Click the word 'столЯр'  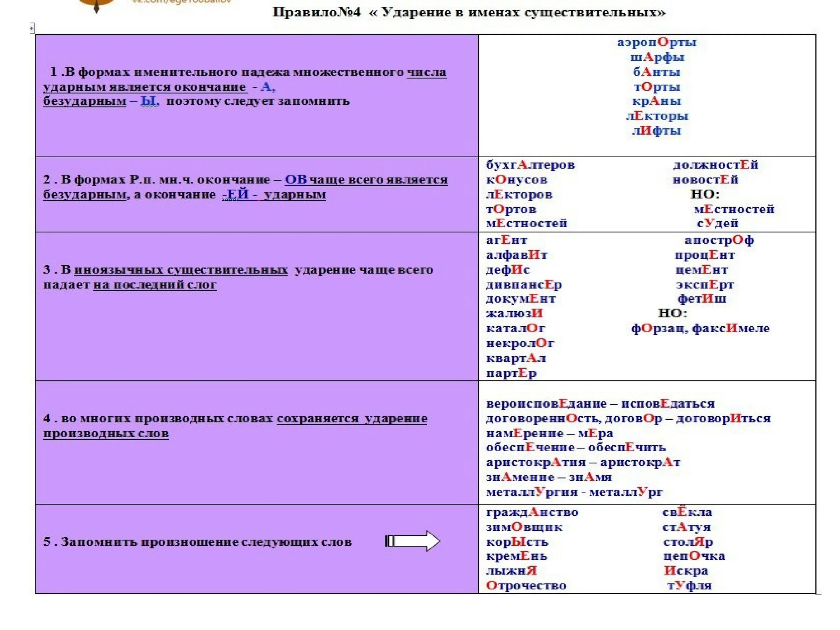point(688,542)
